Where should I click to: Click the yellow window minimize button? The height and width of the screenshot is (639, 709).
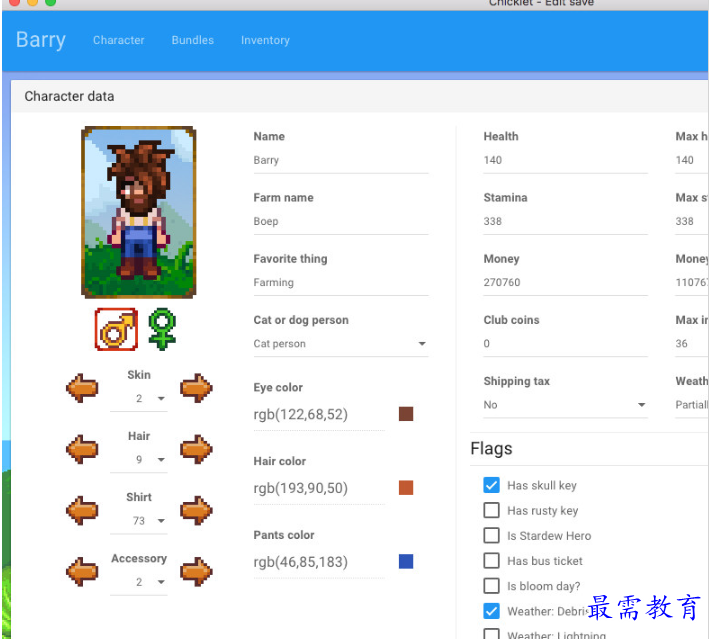pyautogui.click(x=33, y=2)
